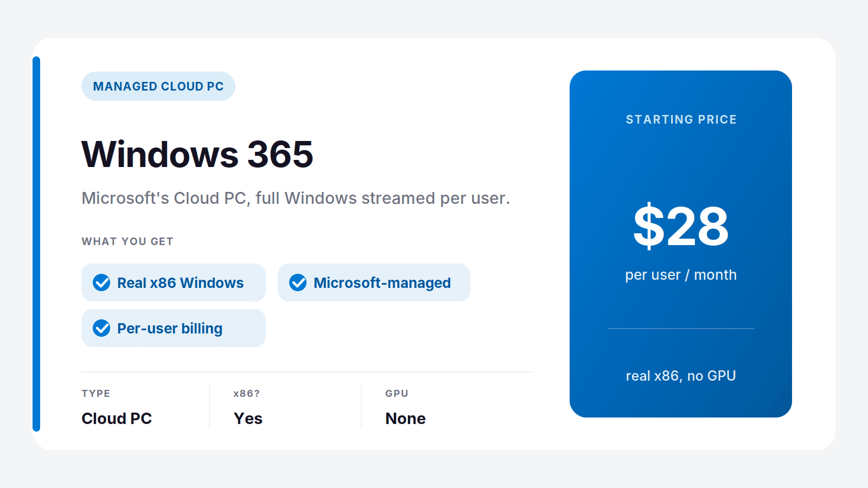Click the "real x86, no GPU" note
This screenshot has width=868, height=488.
point(681,376)
